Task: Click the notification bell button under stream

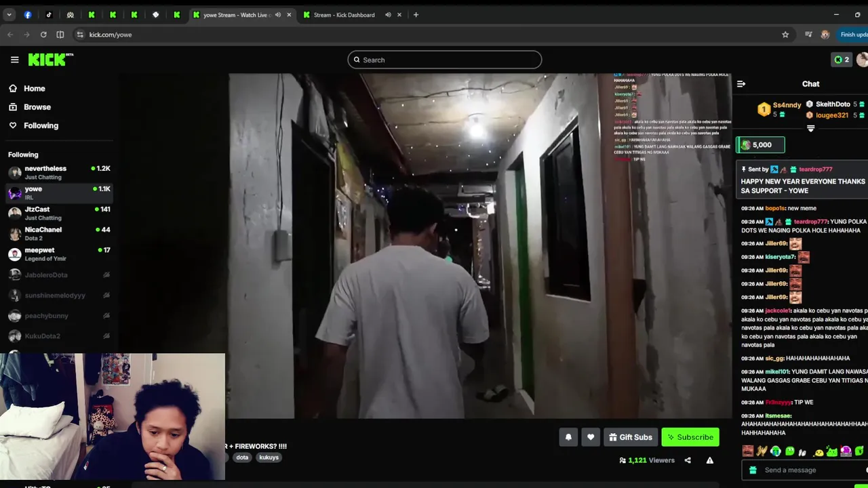Action: 568,437
